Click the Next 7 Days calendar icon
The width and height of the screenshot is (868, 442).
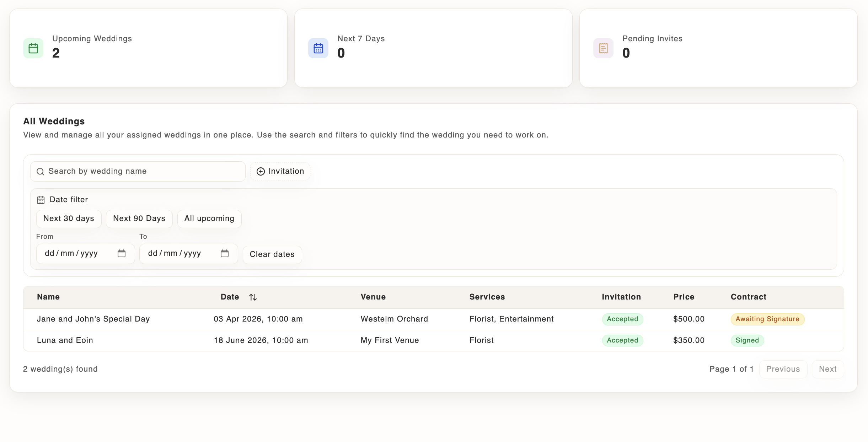tap(318, 48)
